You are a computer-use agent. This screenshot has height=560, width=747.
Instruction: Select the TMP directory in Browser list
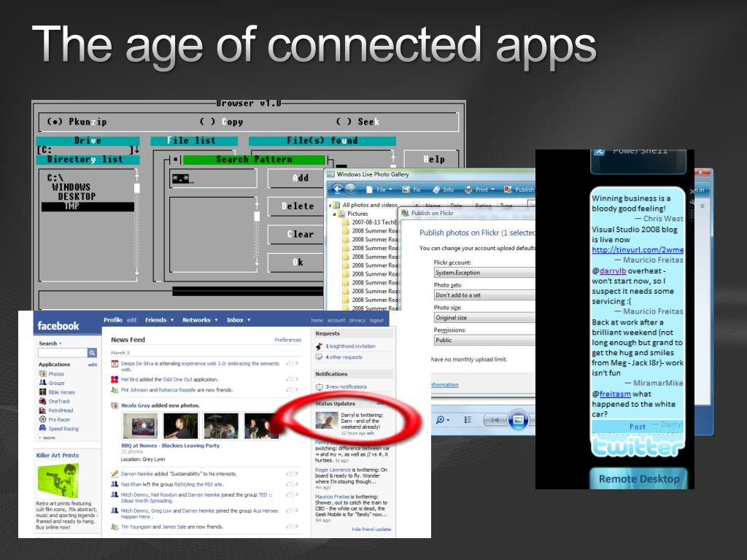click(88, 206)
